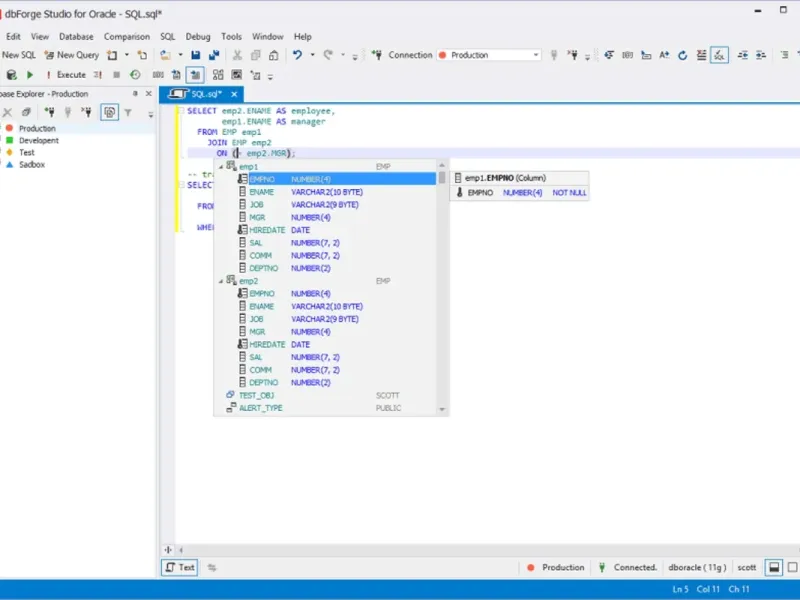Open the Comparison menu

click(127, 36)
